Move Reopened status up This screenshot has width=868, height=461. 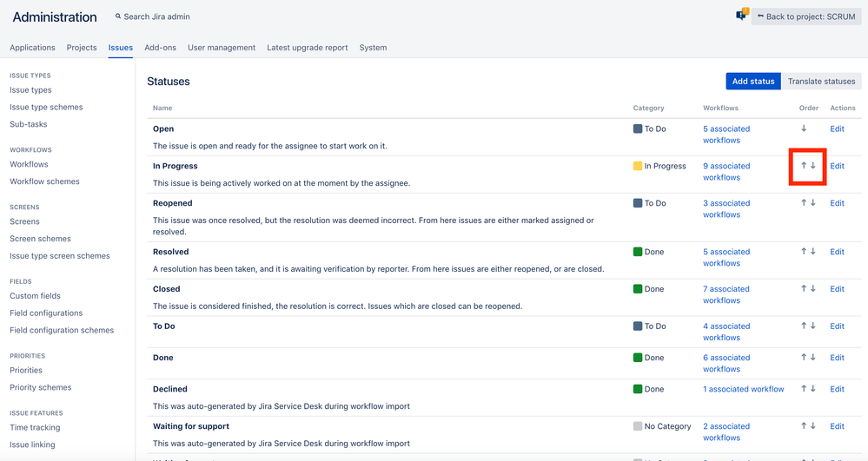(804, 203)
